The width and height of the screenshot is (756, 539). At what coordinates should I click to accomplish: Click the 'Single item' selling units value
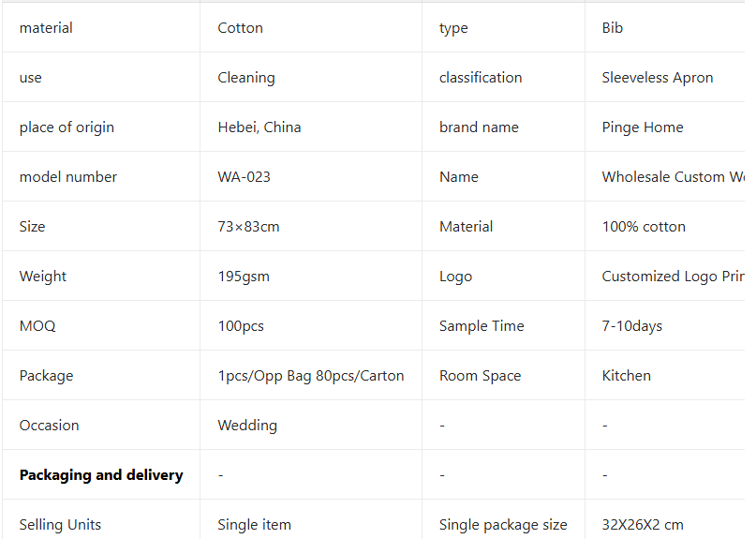(255, 525)
